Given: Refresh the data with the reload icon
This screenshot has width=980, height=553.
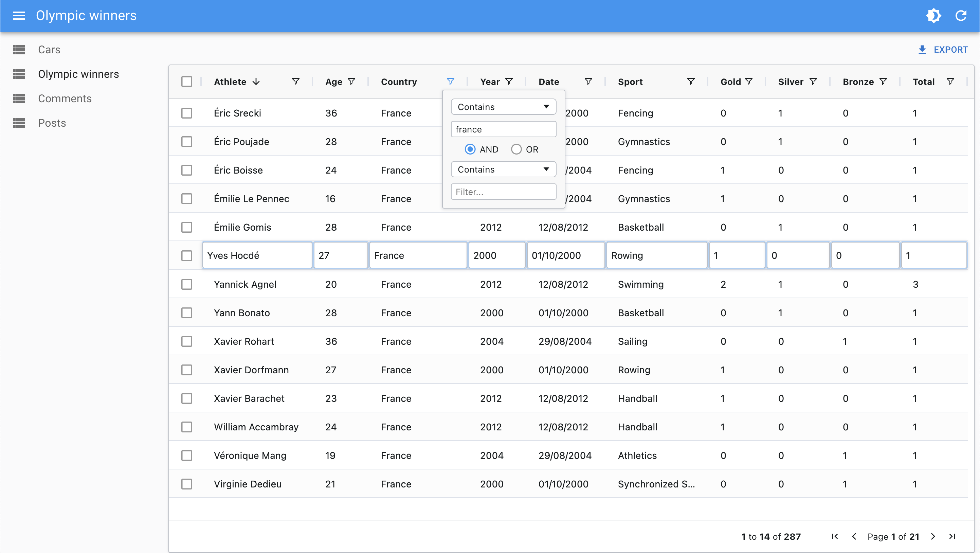Looking at the screenshot, I should 961,16.
